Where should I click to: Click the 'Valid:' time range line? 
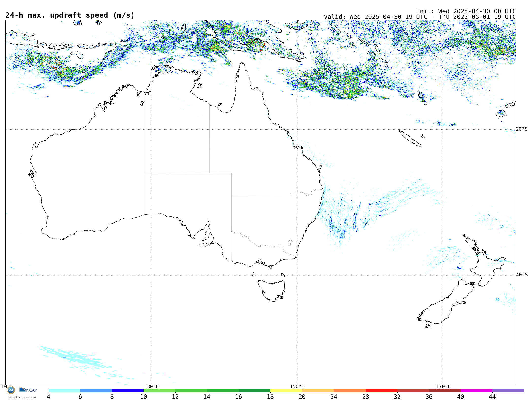(420, 17)
